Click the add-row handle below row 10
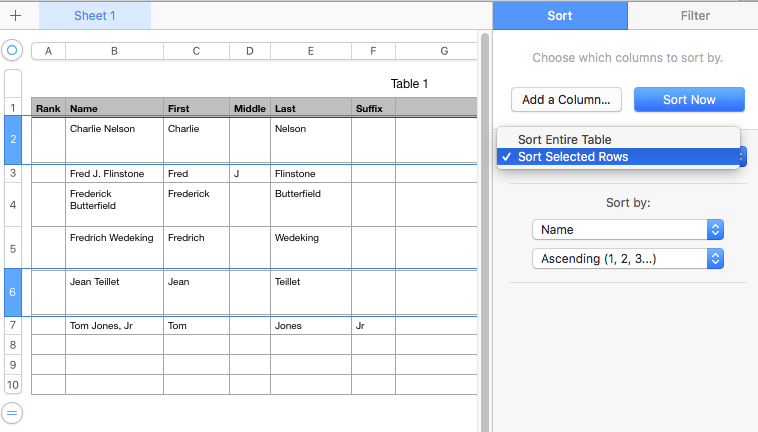This screenshot has width=758, height=432. [12, 412]
